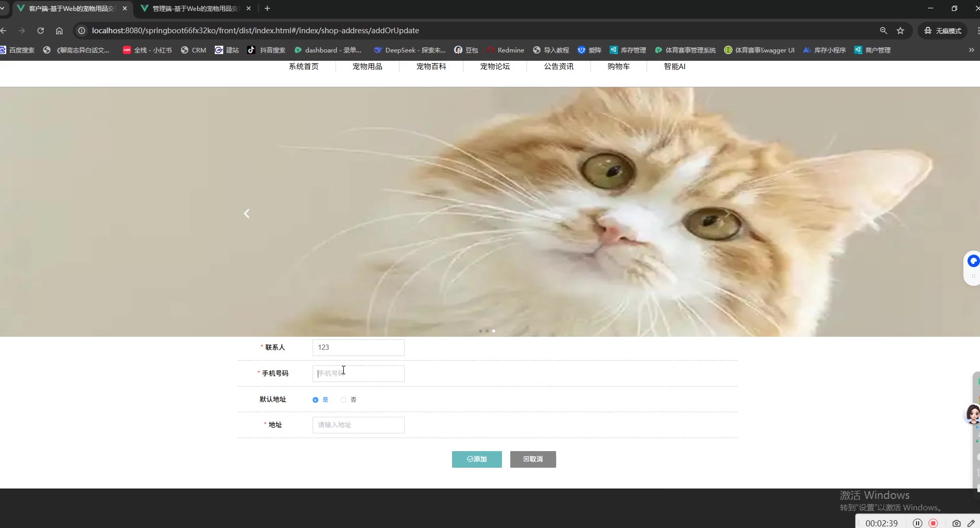980x528 pixels.
Task: Go to 宠物用品 in navigation menu
Action: pyautogui.click(x=367, y=67)
